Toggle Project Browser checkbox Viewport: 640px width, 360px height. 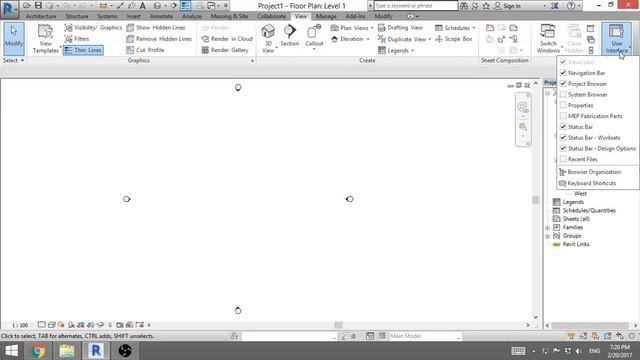[x=563, y=83]
